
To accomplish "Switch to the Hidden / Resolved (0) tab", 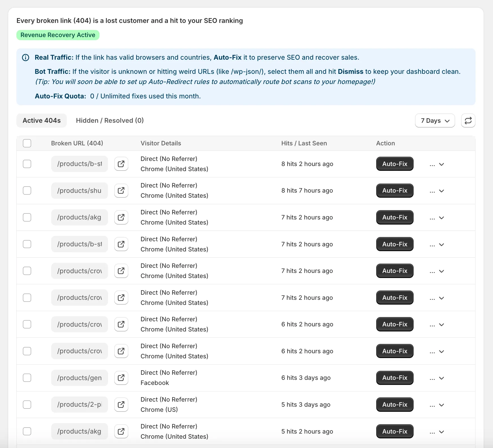I will point(110,120).
